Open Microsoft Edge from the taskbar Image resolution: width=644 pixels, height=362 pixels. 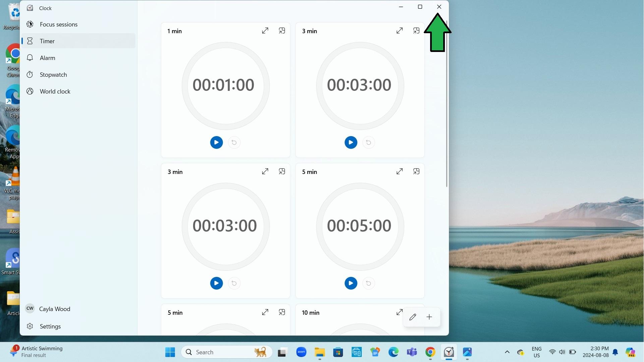click(393, 352)
